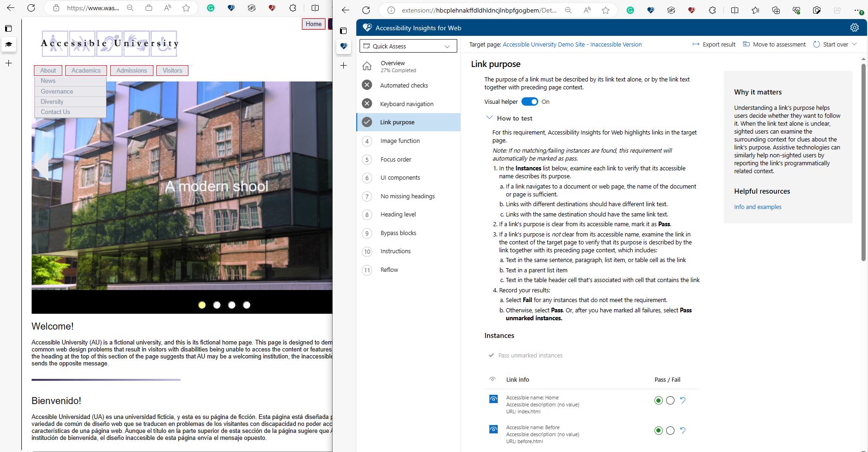Screen dimensions: 868x452
Task: Undo the Home instance result
Action: [x=682, y=400]
